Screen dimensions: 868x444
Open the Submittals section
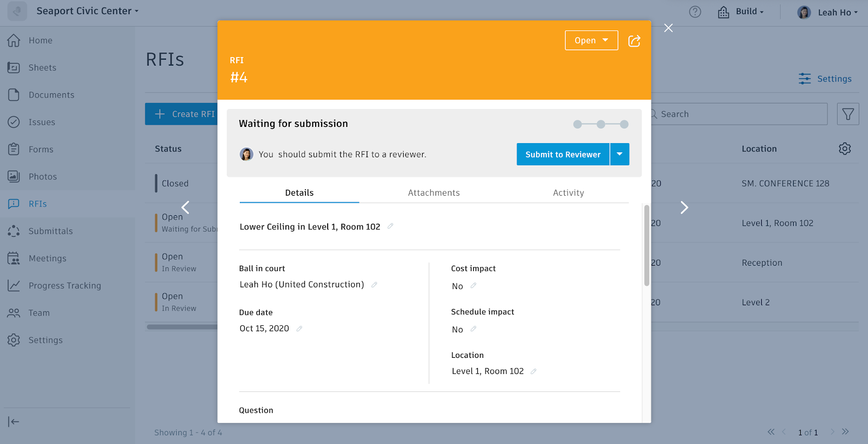(x=50, y=231)
